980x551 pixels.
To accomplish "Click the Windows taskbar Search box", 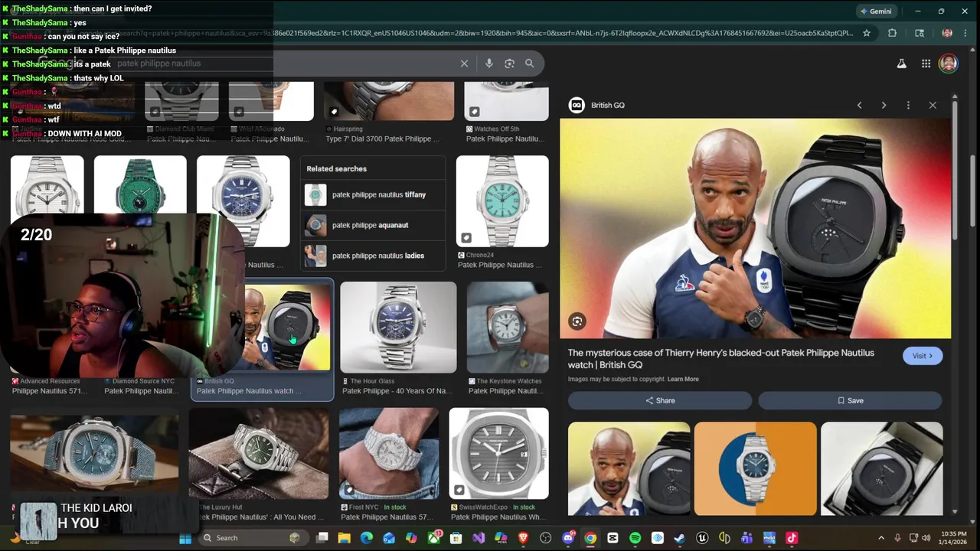I will click(252, 538).
